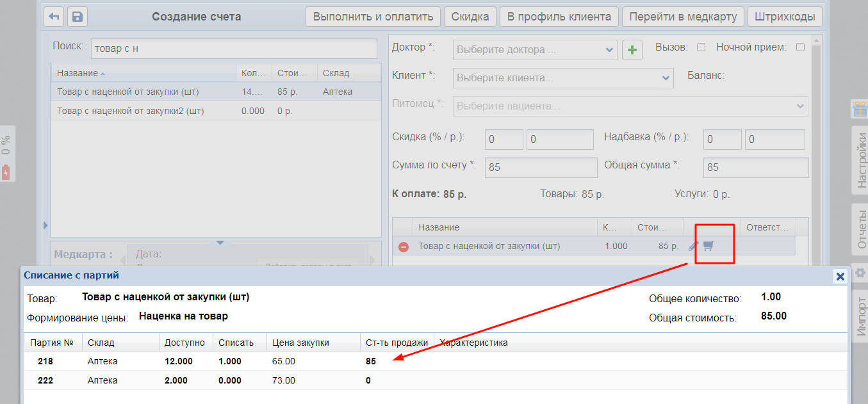868x404 pixels.
Task: Close the Списание с партий dialog
Action: [x=840, y=277]
